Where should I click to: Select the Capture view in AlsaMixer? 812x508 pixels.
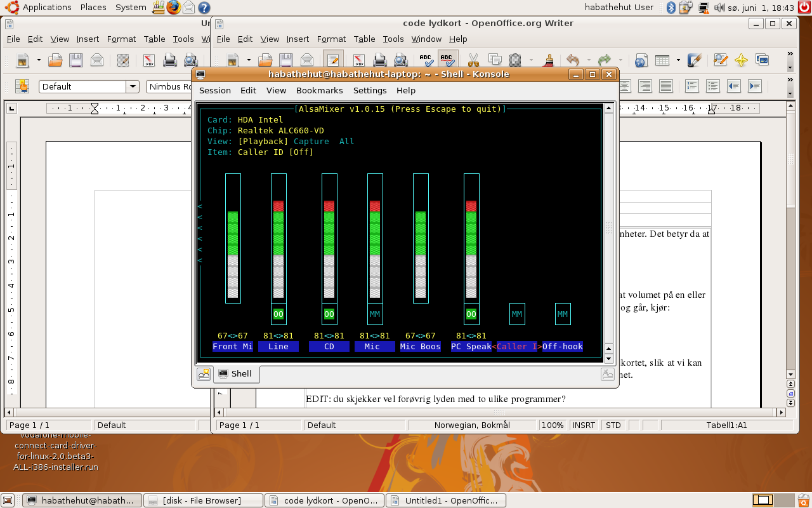coord(311,141)
